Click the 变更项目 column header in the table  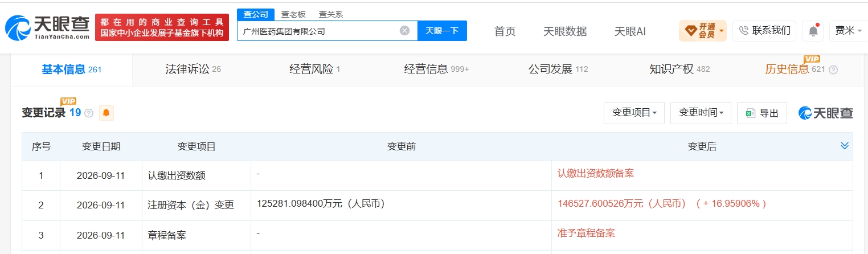[x=196, y=146]
